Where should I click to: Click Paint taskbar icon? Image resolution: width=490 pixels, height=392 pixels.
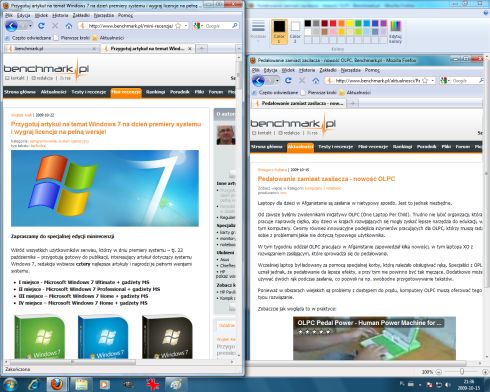[x=175, y=385]
